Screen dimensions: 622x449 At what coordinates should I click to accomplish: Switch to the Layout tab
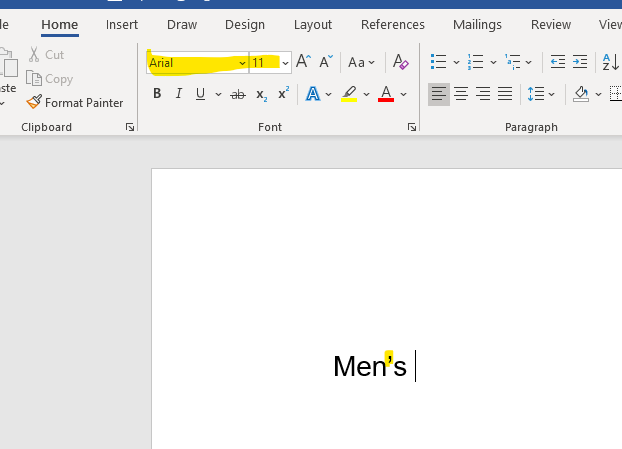[x=313, y=25]
